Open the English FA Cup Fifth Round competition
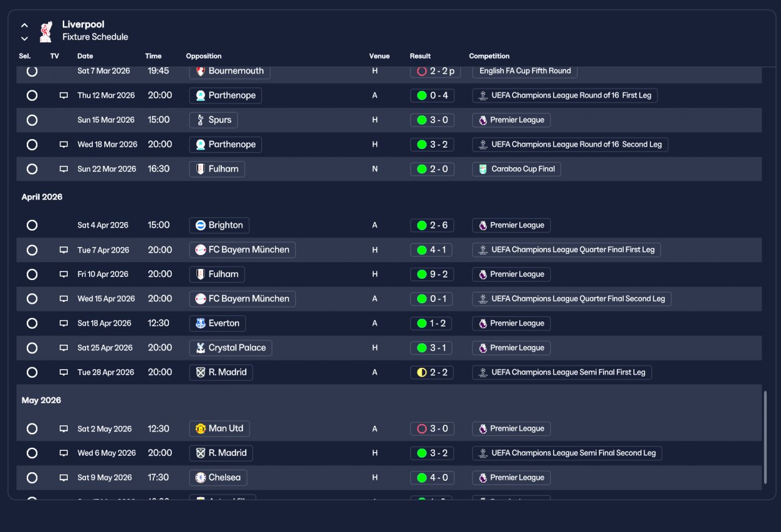The width and height of the screenshot is (781, 532). pyautogui.click(x=525, y=71)
